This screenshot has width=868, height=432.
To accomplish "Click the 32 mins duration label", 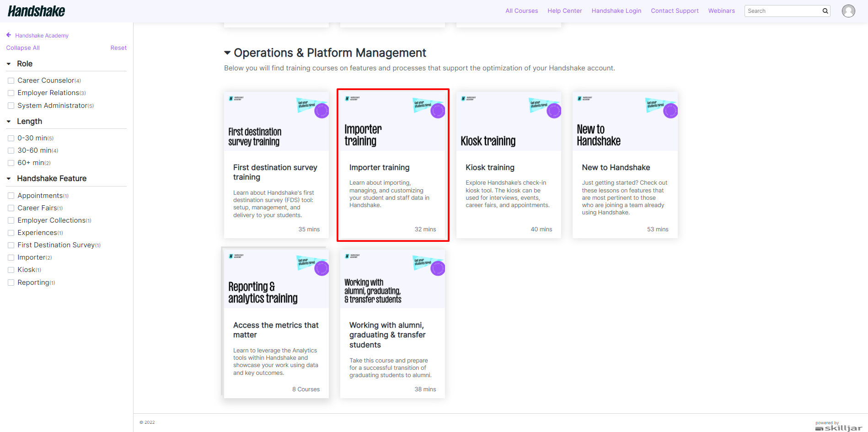I will tap(425, 229).
